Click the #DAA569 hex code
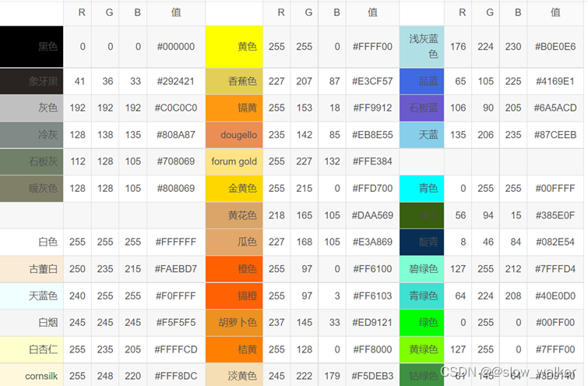 click(x=372, y=215)
